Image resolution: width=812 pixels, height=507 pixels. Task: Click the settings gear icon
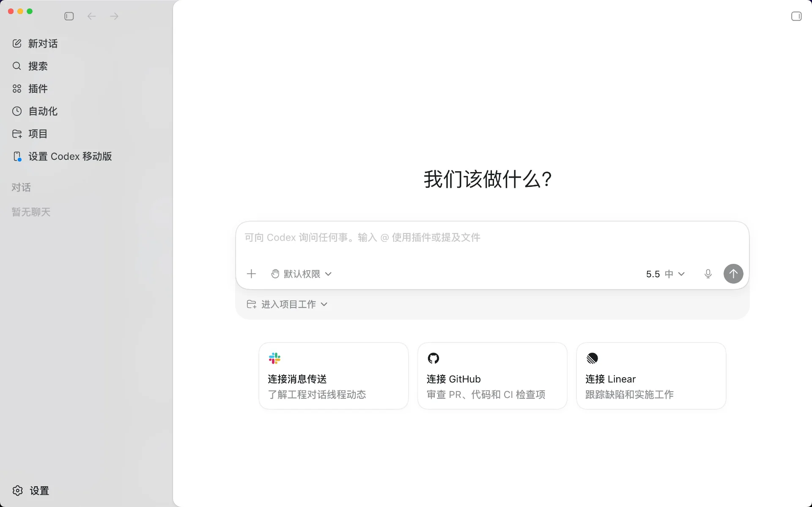coord(18,491)
